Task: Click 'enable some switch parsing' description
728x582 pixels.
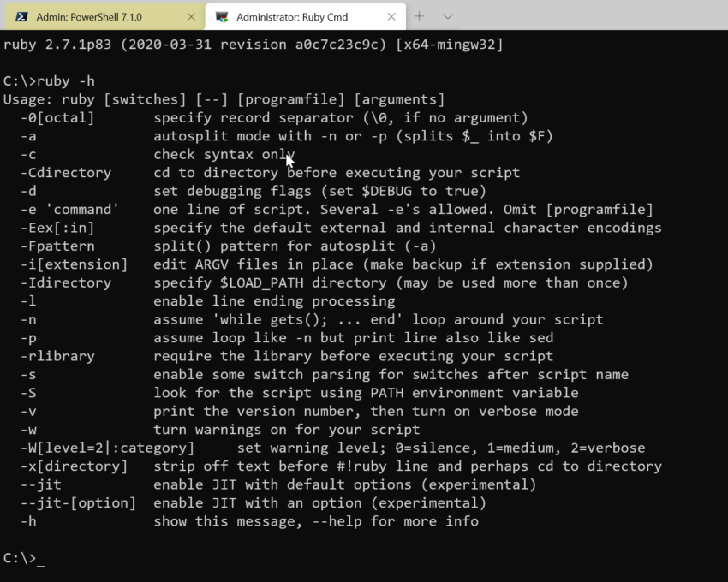Action: pyautogui.click(x=391, y=375)
